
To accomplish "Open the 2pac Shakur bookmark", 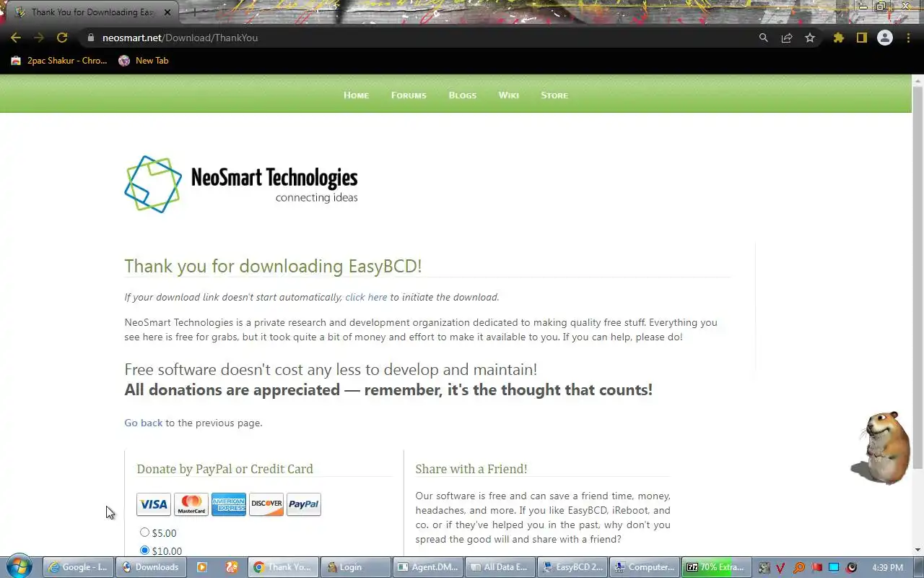I will tap(59, 61).
